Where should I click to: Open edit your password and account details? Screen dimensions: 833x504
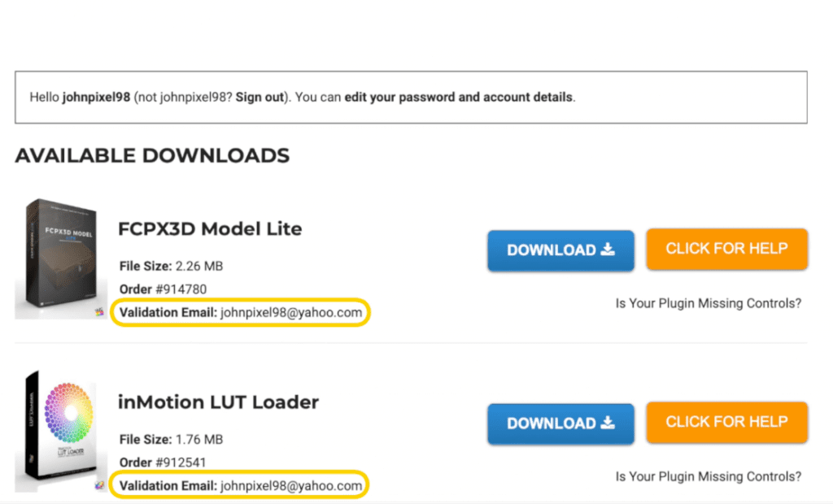click(459, 97)
